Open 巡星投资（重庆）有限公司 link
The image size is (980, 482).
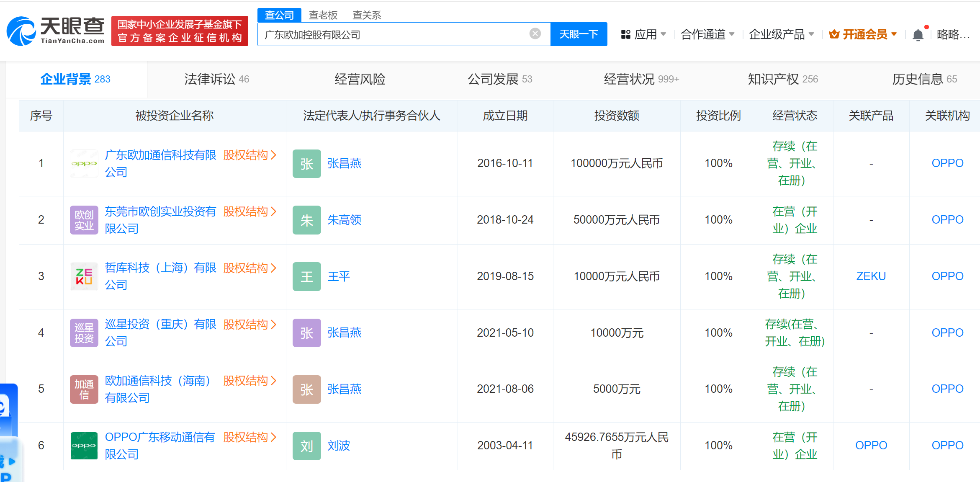point(160,333)
